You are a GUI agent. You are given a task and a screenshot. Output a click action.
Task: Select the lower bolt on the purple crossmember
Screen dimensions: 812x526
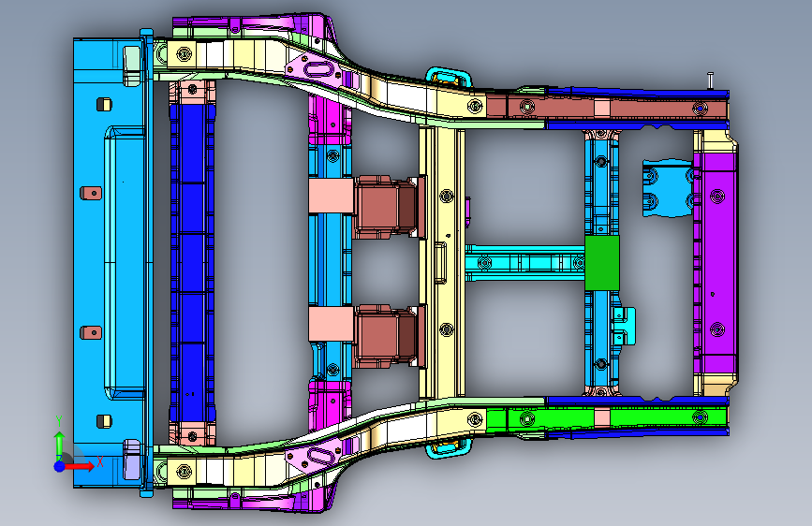(x=717, y=329)
